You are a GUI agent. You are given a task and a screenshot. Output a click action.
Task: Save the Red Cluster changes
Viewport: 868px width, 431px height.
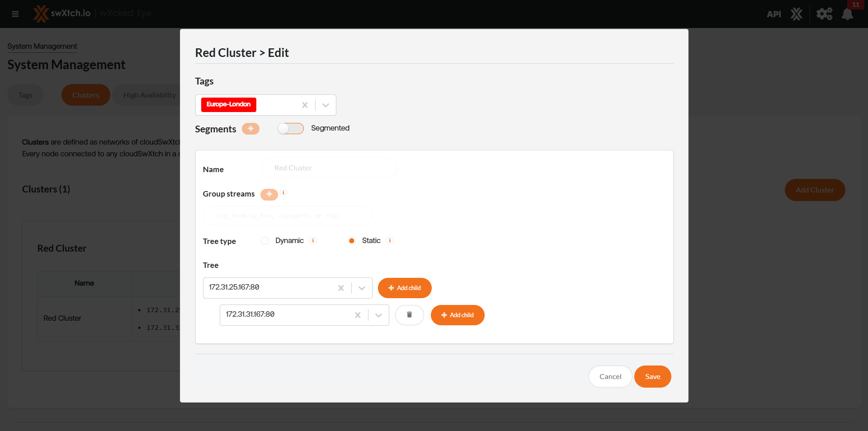[x=652, y=376]
